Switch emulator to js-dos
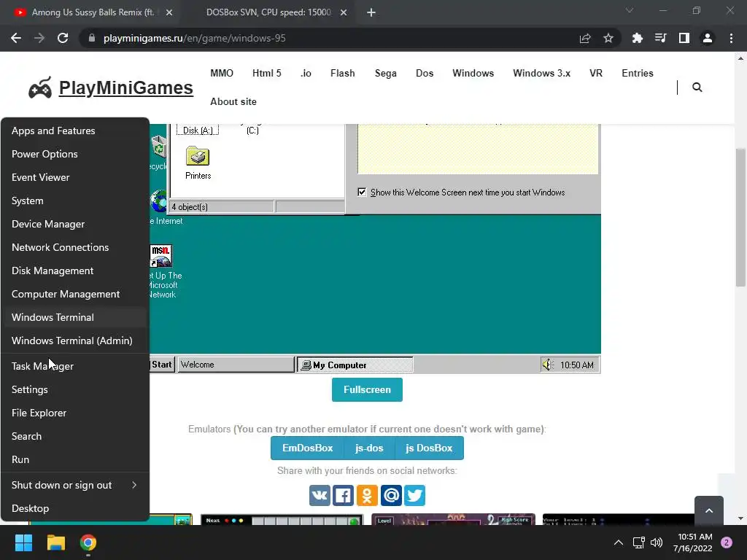The height and width of the screenshot is (560, 747). click(x=369, y=448)
